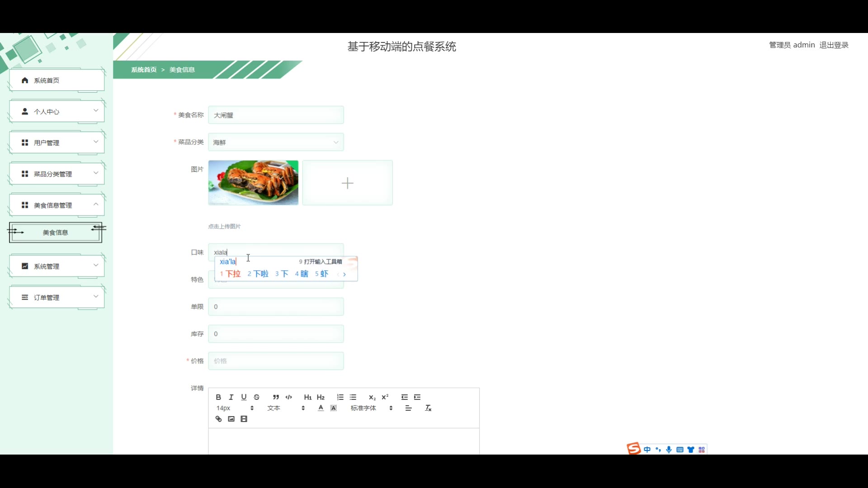The image size is (868, 488).
Task: Insert a hyperlink in the editor
Action: [x=218, y=419]
